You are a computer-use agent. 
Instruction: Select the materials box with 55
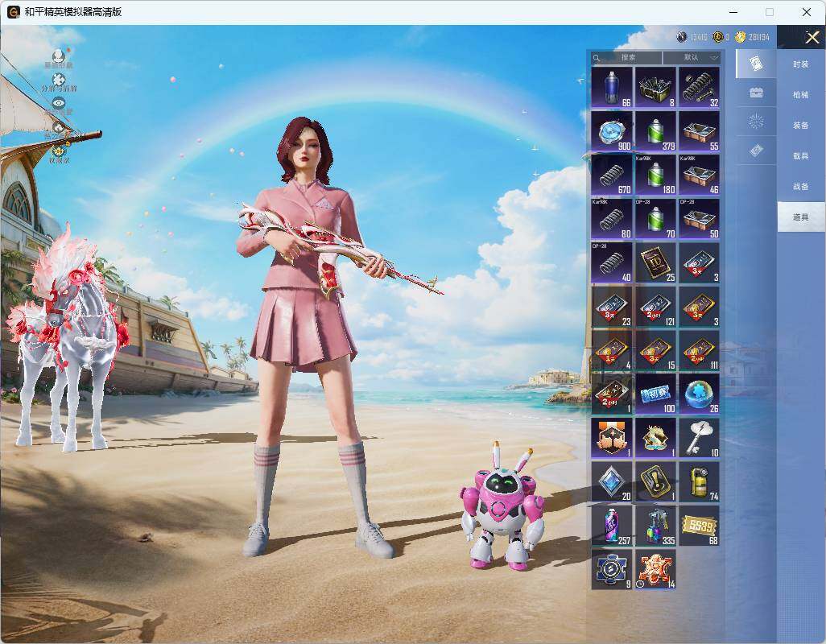(699, 131)
